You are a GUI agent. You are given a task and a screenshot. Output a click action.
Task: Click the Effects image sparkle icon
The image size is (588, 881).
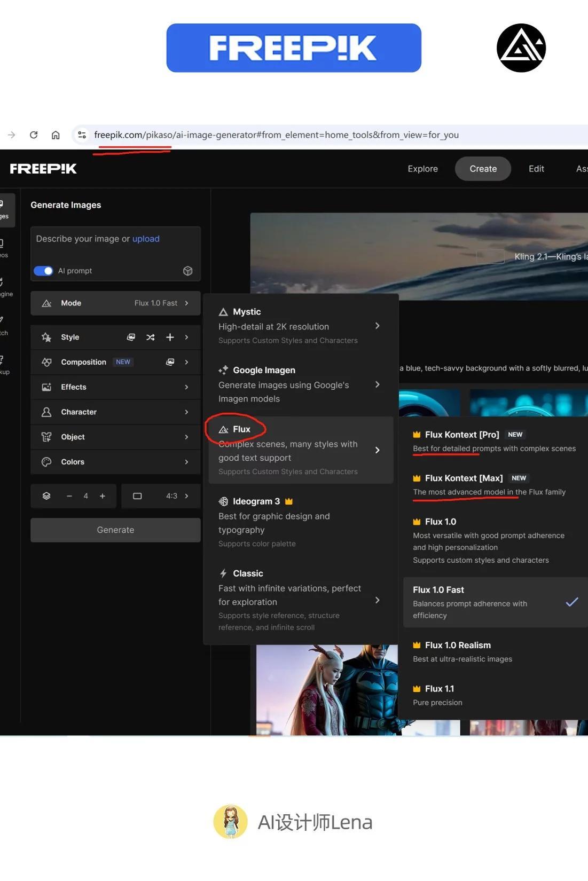click(46, 387)
